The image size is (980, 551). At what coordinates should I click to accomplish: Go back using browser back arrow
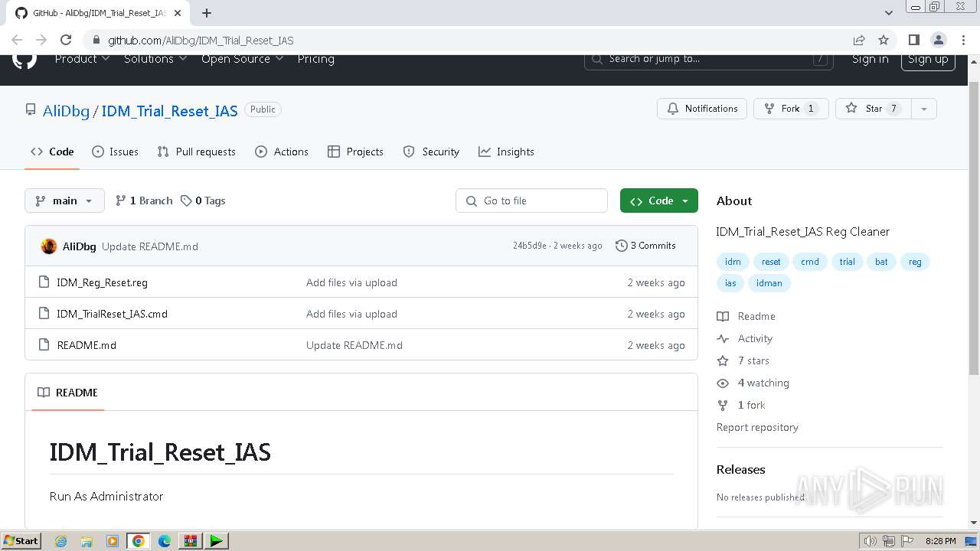click(17, 40)
